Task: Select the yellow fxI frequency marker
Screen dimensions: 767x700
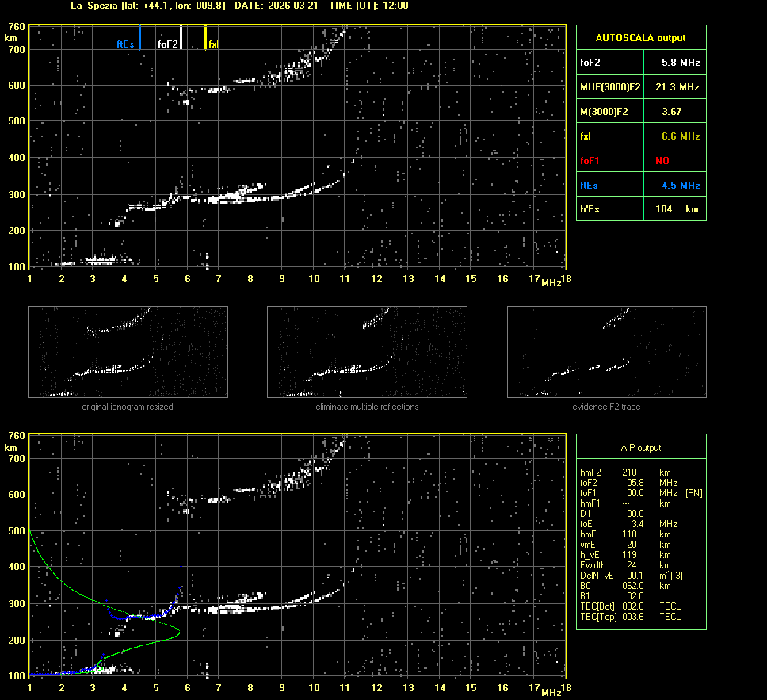Action: (206, 37)
